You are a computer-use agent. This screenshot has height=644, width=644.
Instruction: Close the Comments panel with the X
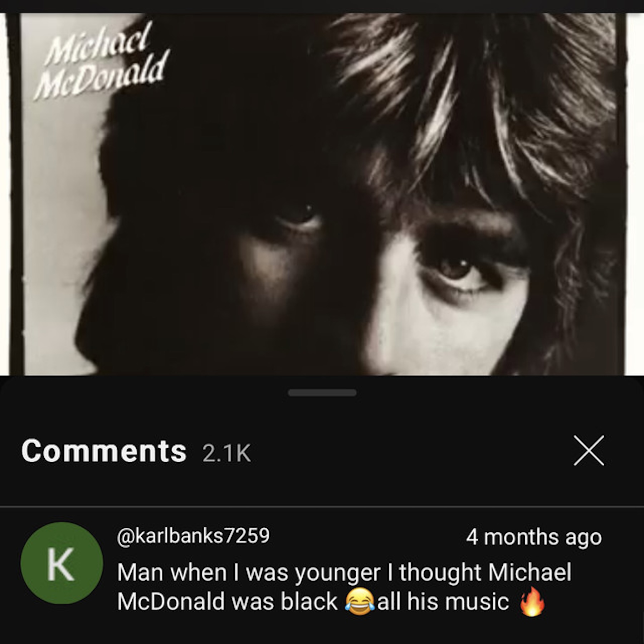[589, 451]
